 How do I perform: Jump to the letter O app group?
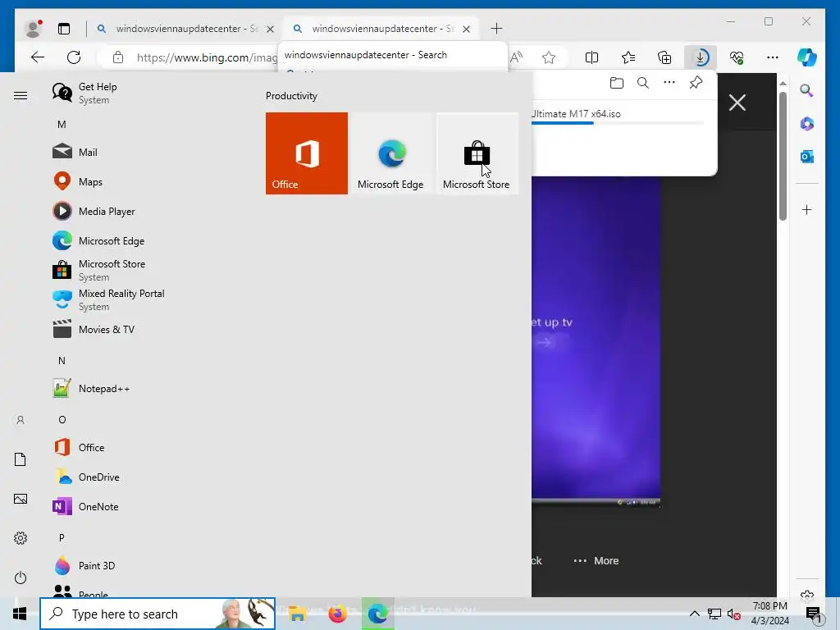(62, 419)
